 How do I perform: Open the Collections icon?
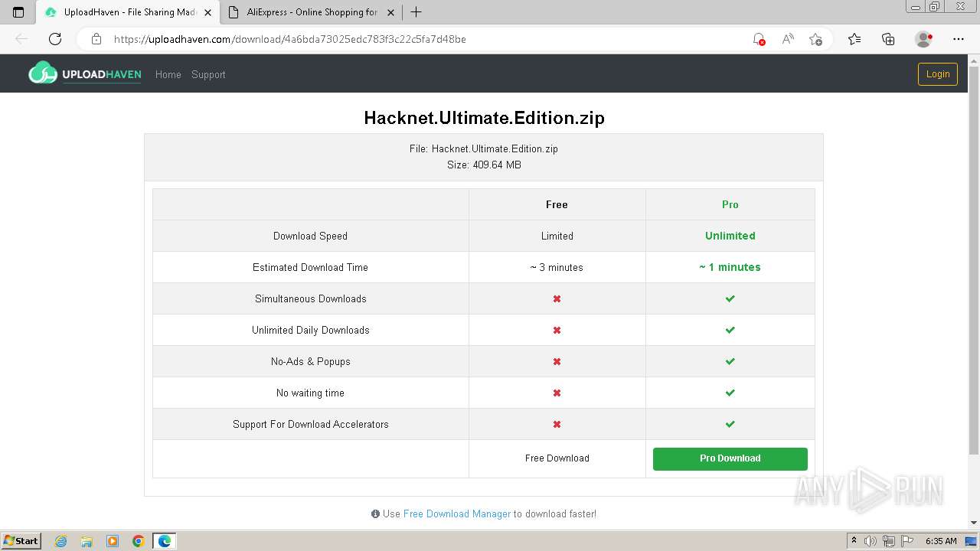(888, 39)
